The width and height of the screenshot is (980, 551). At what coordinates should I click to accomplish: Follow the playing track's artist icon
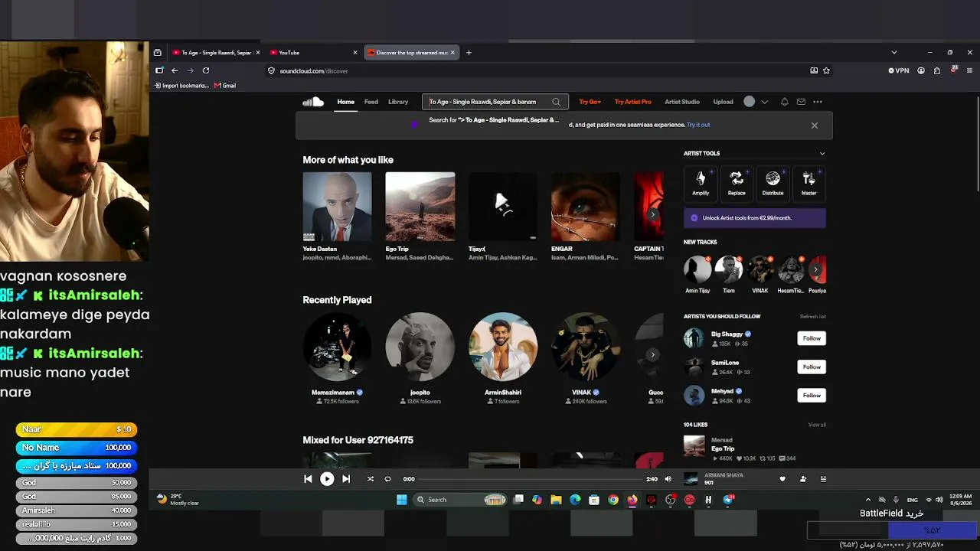tap(803, 479)
